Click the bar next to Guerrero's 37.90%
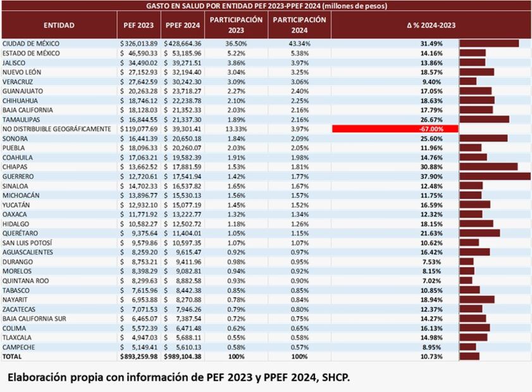Viewport: 532px width, 392px height. click(x=495, y=176)
